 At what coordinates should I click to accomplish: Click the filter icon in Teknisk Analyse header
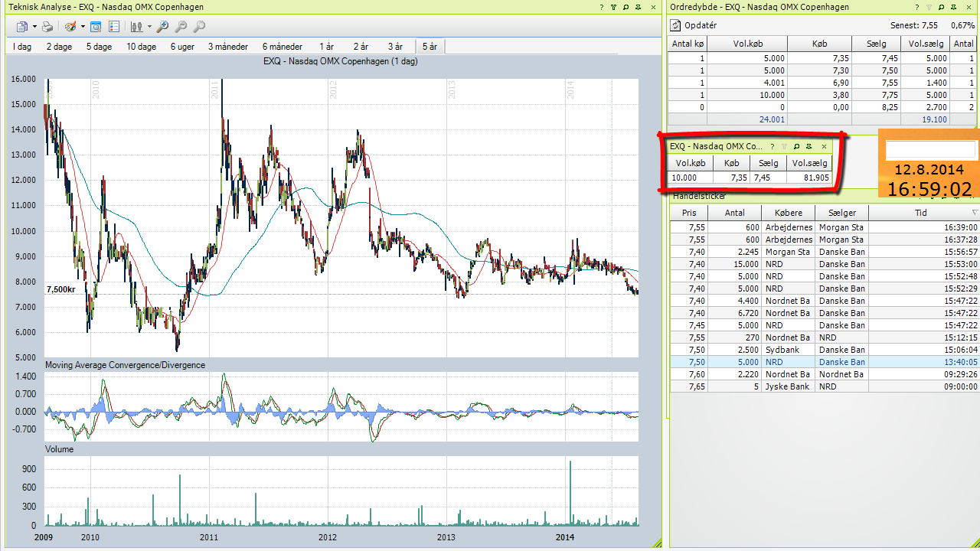[x=614, y=7]
